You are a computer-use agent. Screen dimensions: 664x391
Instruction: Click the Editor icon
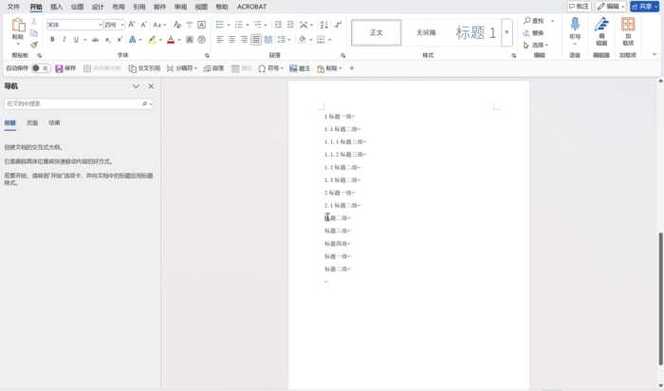[601, 24]
